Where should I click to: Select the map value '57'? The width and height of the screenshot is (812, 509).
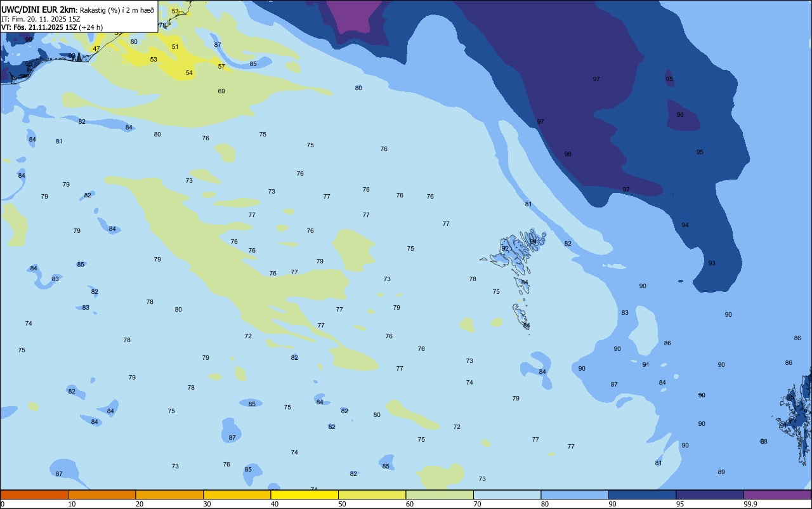point(221,67)
